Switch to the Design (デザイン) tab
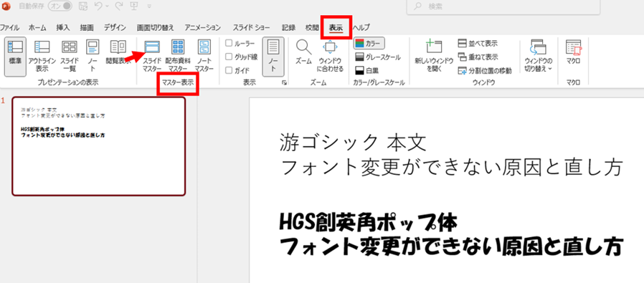 click(115, 27)
